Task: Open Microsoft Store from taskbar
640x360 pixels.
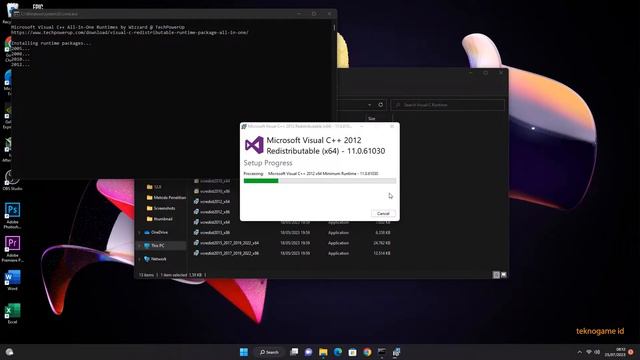Action: click(x=353, y=352)
